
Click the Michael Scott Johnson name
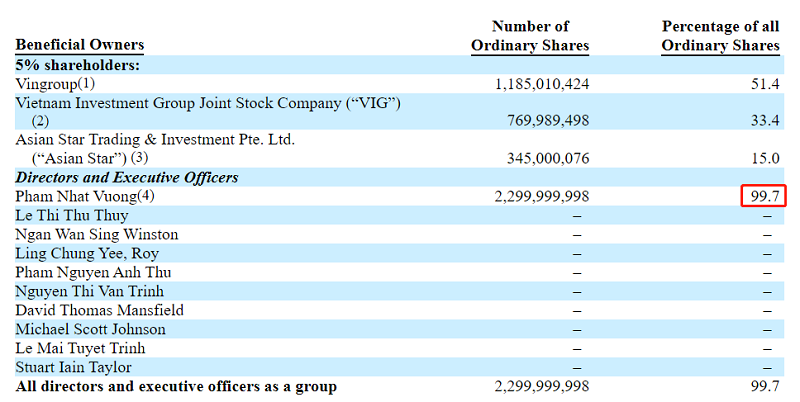pyautogui.click(x=90, y=329)
